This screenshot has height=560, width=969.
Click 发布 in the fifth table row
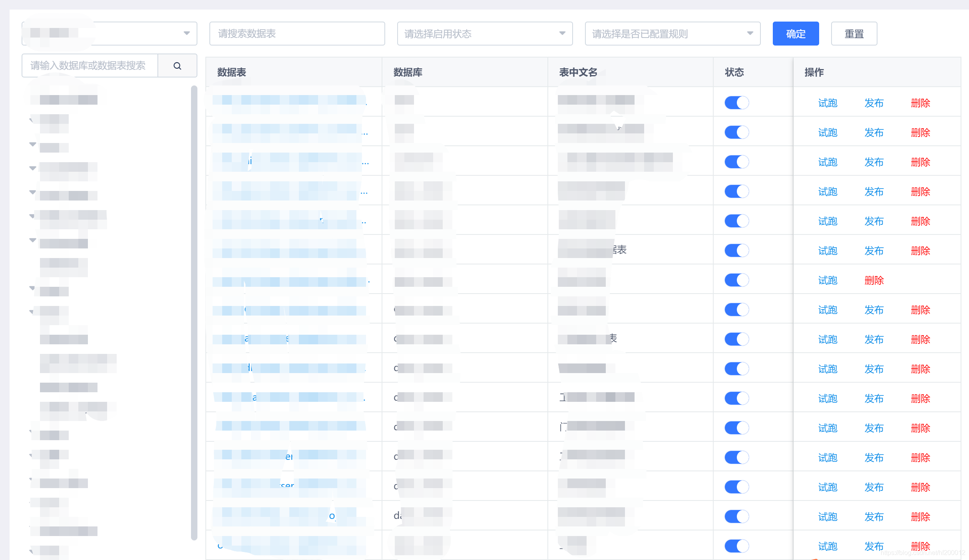point(874,221)
